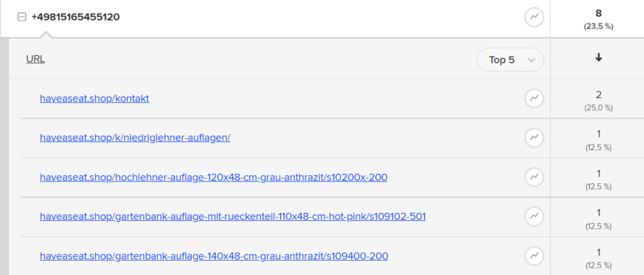Show trend chart for niedriglehner-auflagen row

pos(534,137)
